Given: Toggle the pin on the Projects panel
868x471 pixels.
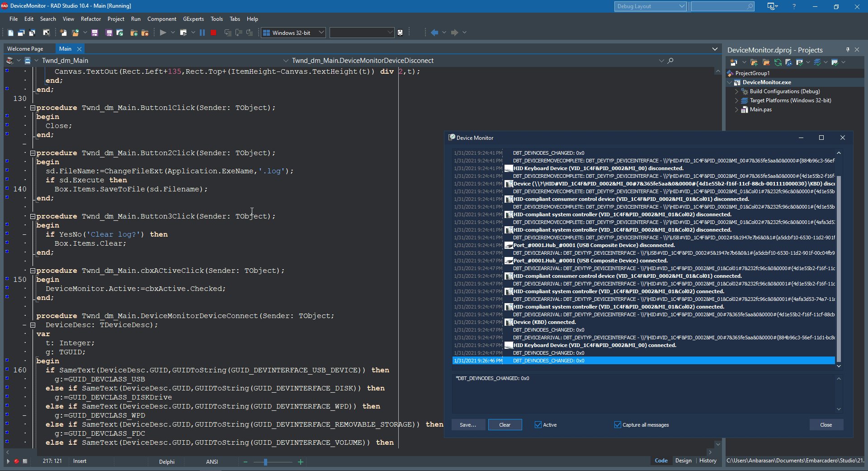Looking at the screenshot, I should (x=848, y=50).
